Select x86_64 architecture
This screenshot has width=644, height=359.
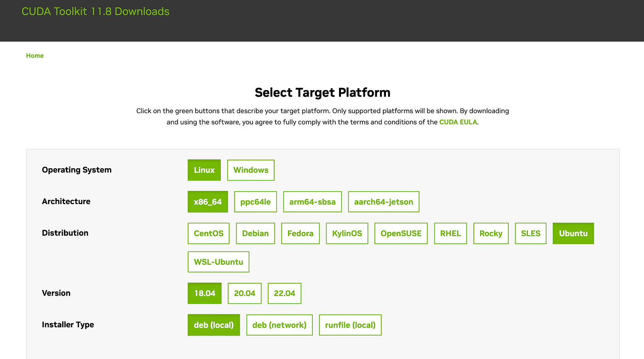click(x=208, y=202)
